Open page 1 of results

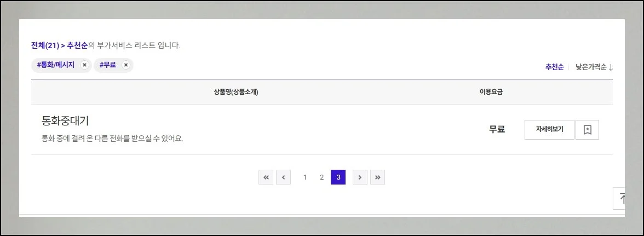305,177
